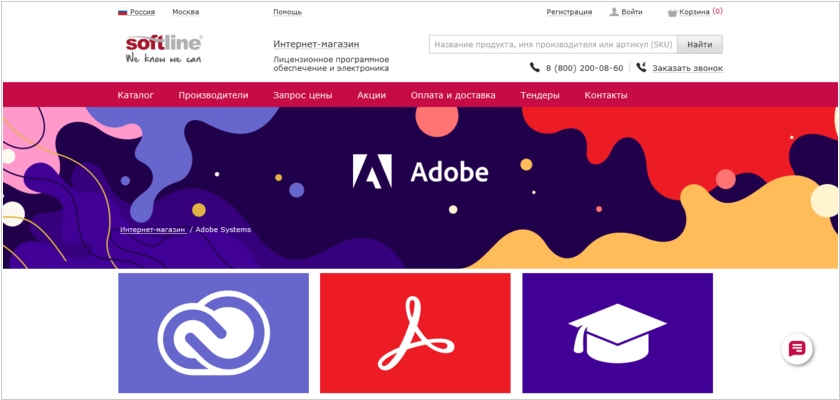Open Оплата и доставка page
The image size is (840, 400).
[x=453, y=95]
